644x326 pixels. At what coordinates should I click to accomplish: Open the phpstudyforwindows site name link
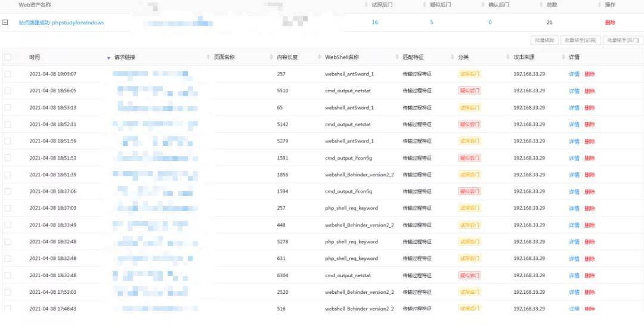[61, 23]
